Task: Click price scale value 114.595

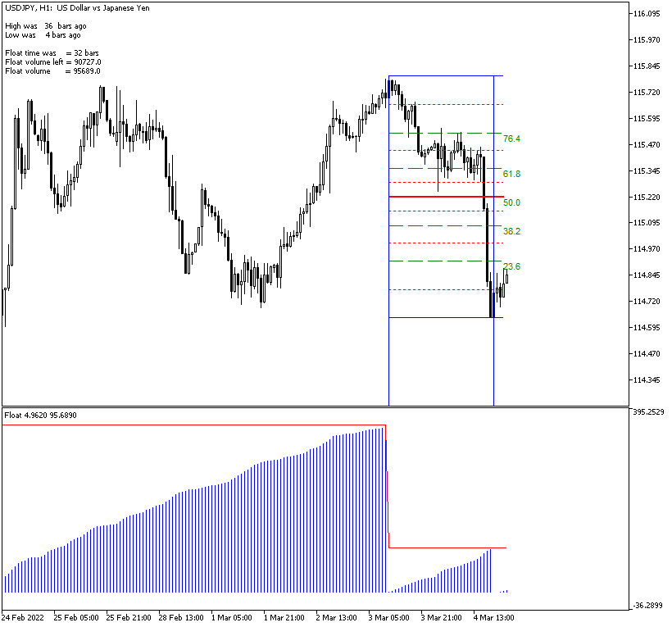Action: click(x=647, y=327)
